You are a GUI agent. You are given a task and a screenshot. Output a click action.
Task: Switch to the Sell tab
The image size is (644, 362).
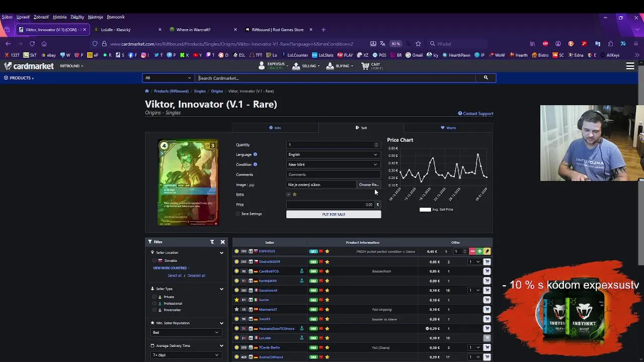(361, 128)
